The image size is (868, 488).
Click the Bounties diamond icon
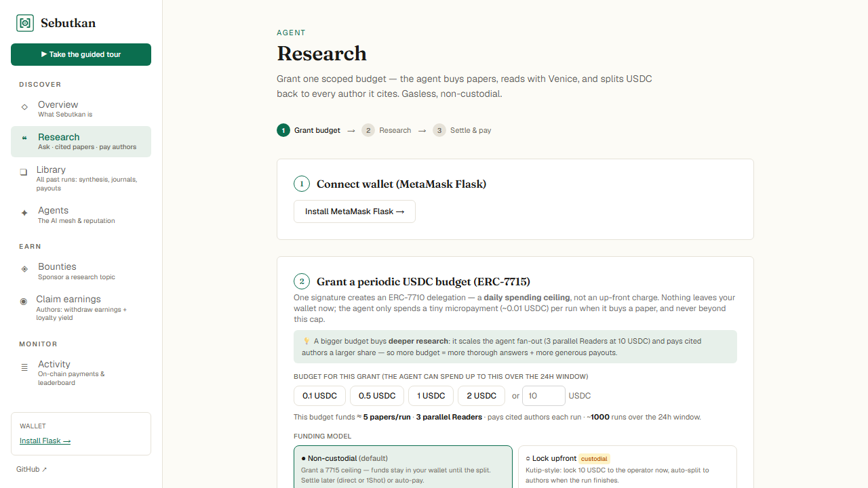tap(24, 269)
